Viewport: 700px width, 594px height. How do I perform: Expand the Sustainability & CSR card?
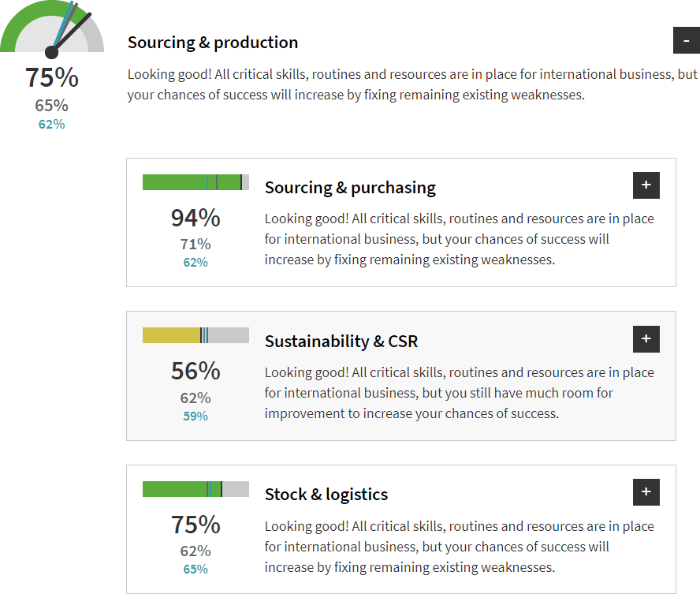(646, 339)
